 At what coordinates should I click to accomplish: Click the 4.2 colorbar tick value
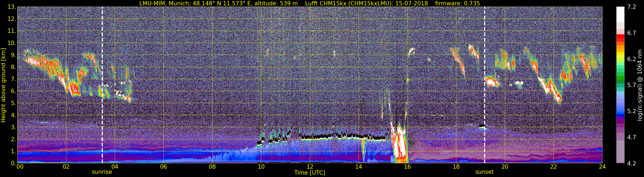632,163
